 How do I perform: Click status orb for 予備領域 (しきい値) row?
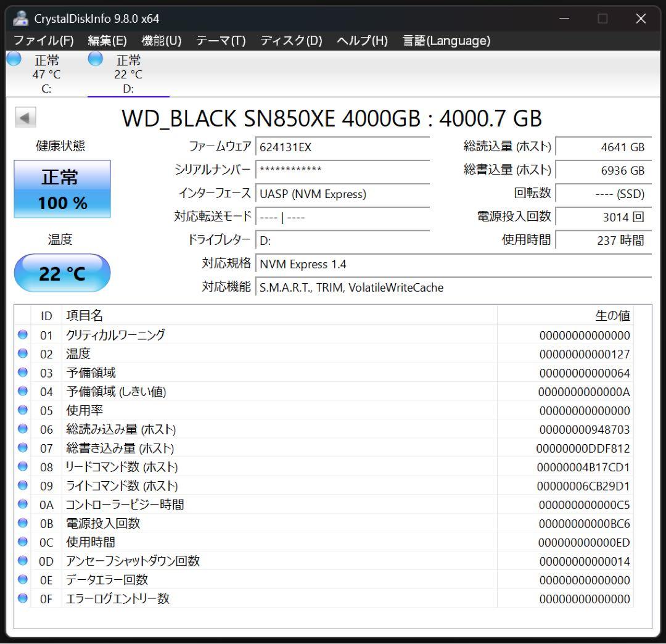point(23,391)
